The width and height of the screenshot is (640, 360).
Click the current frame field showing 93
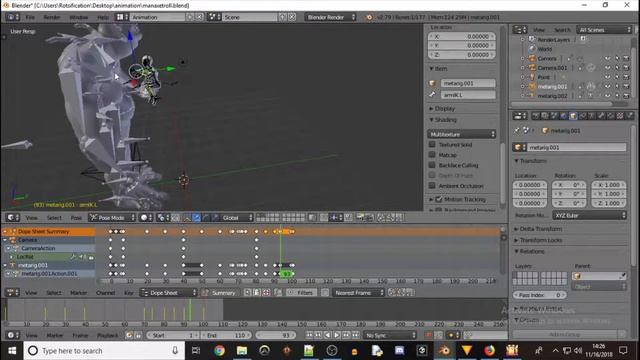[276, 336]
